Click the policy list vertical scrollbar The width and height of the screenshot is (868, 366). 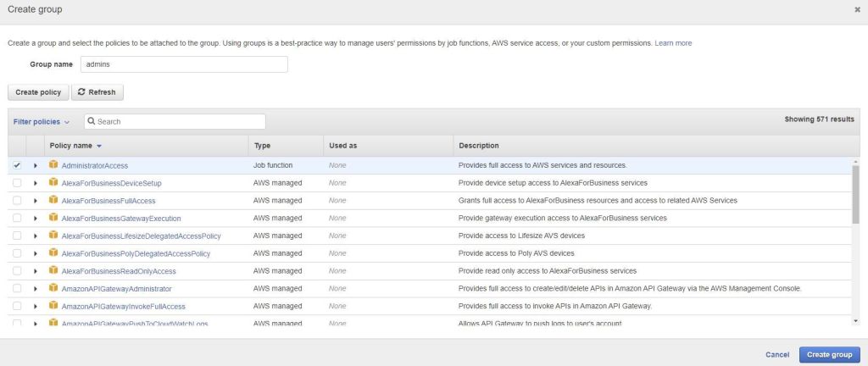click(x=855, y=195)
